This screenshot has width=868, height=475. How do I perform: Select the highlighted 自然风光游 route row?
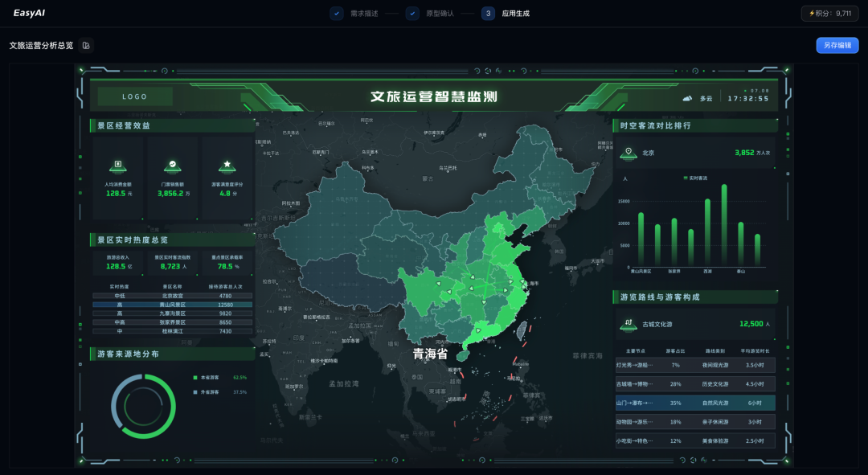pyautogui.click(x=695, y=403)
